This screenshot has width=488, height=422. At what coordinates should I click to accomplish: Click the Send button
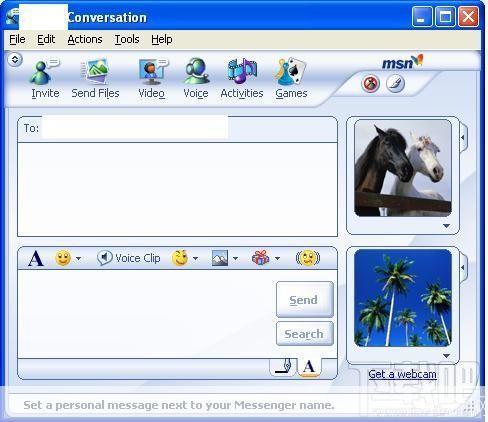(305, 299)
